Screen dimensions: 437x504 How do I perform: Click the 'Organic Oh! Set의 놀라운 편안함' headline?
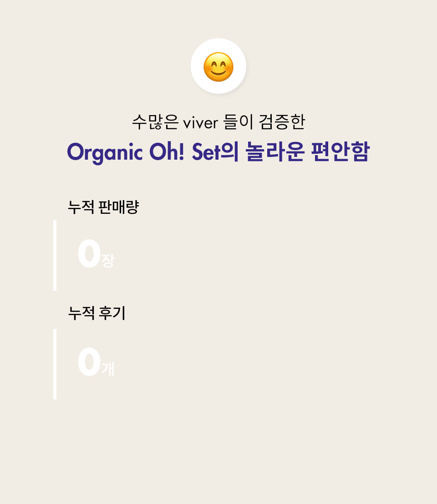[x=218, y=152]
